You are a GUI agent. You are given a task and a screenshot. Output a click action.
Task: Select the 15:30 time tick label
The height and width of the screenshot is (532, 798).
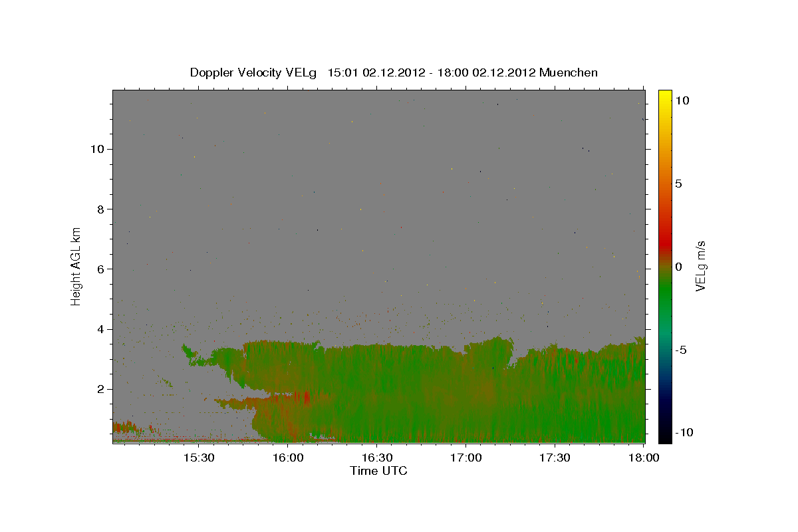click(198, 458)
